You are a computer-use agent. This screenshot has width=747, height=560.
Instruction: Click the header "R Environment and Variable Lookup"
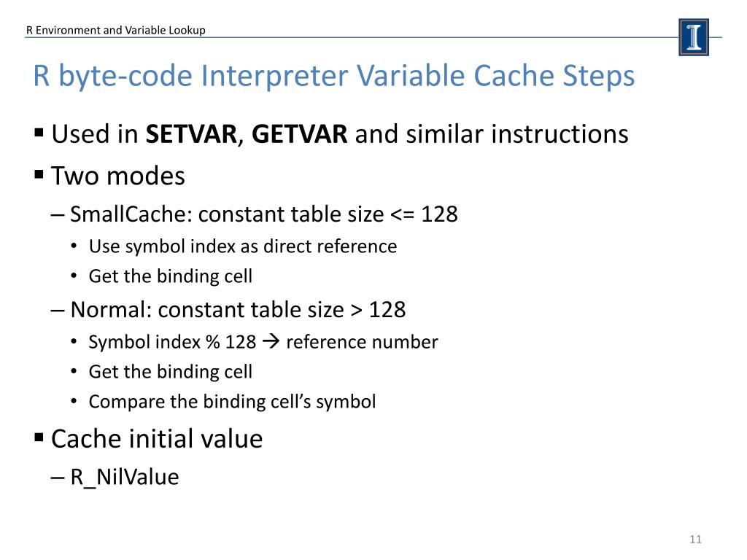pyautogui.click(x=116, y=30)
